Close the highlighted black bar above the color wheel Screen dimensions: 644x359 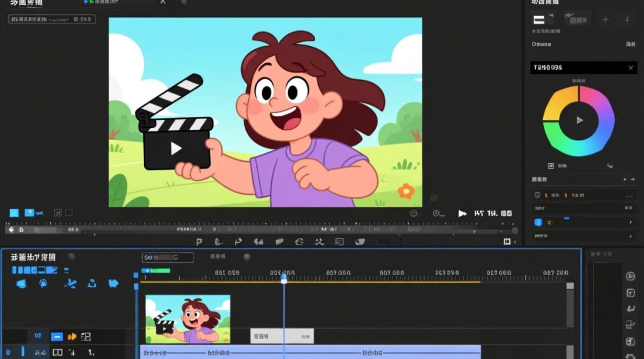point(631,68)
